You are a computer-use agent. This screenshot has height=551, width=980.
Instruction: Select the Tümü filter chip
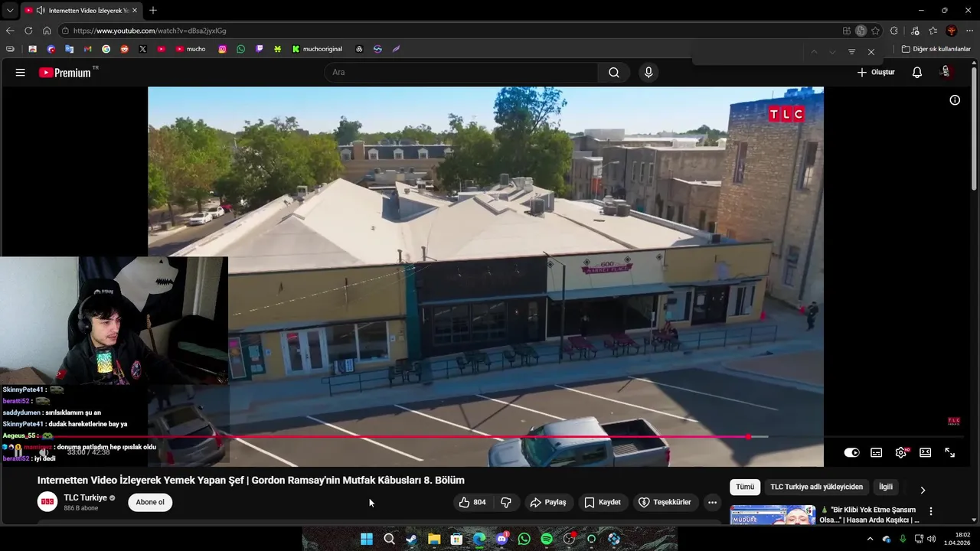coord(745,487)
